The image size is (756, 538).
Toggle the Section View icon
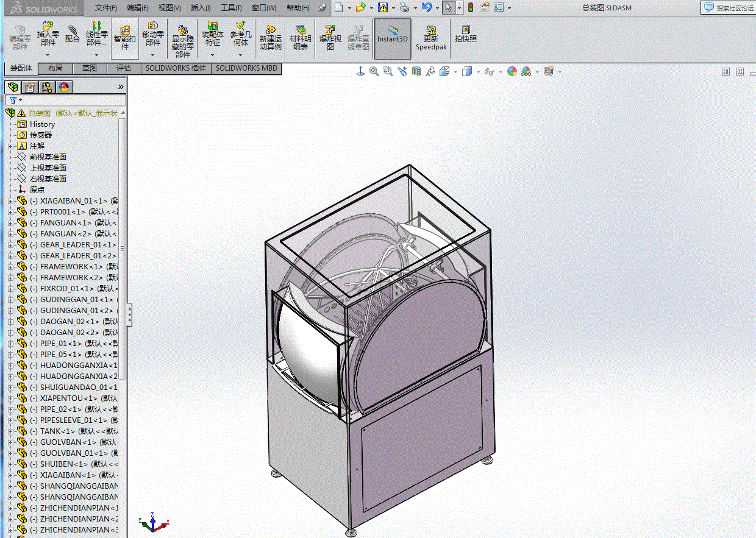coord(416,71)
